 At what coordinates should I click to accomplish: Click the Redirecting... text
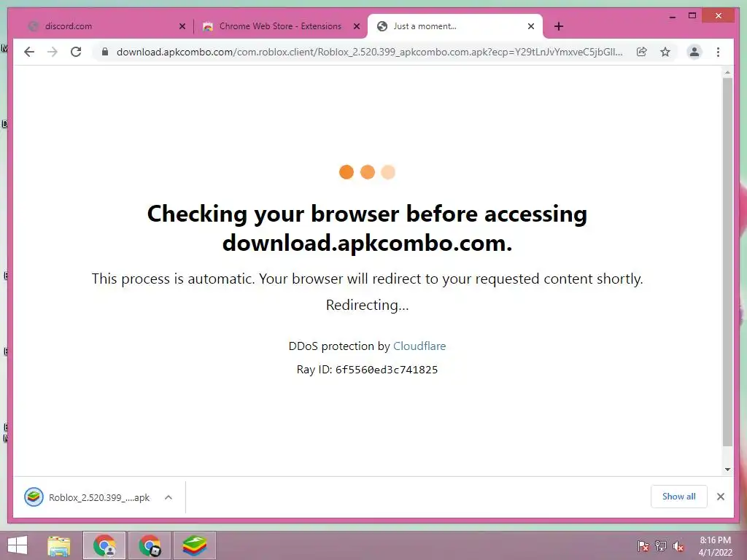point(367,305)
